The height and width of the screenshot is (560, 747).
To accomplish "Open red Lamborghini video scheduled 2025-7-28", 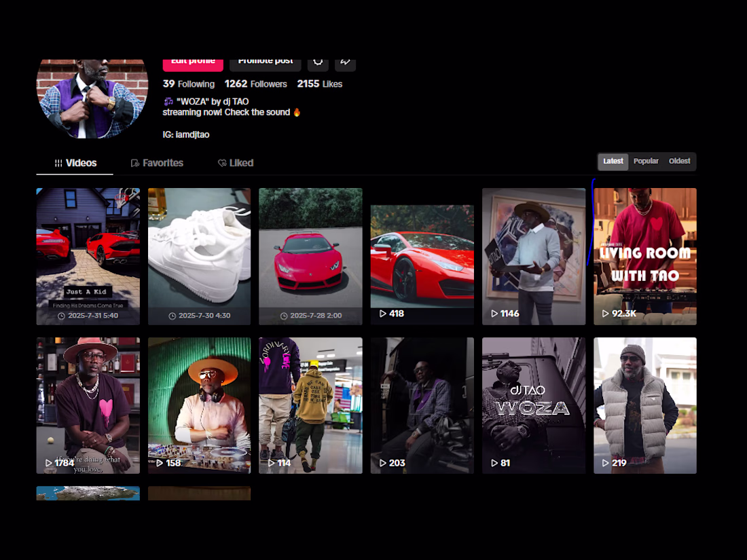I will click(310, 256).
